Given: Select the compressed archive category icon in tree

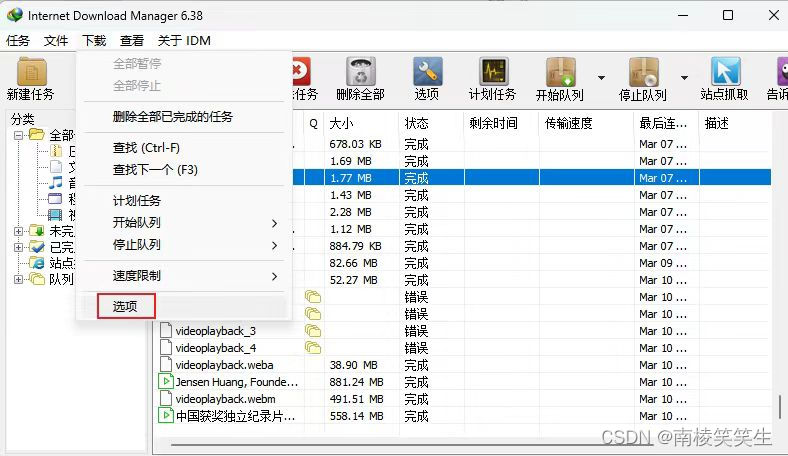Looking at the screenshot, I should pos(56,150).
